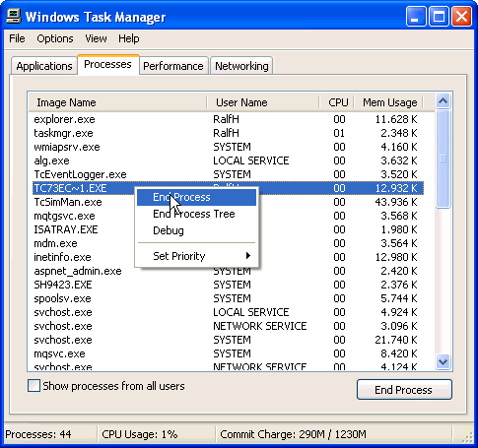Open the File menu

pos(17,38)
